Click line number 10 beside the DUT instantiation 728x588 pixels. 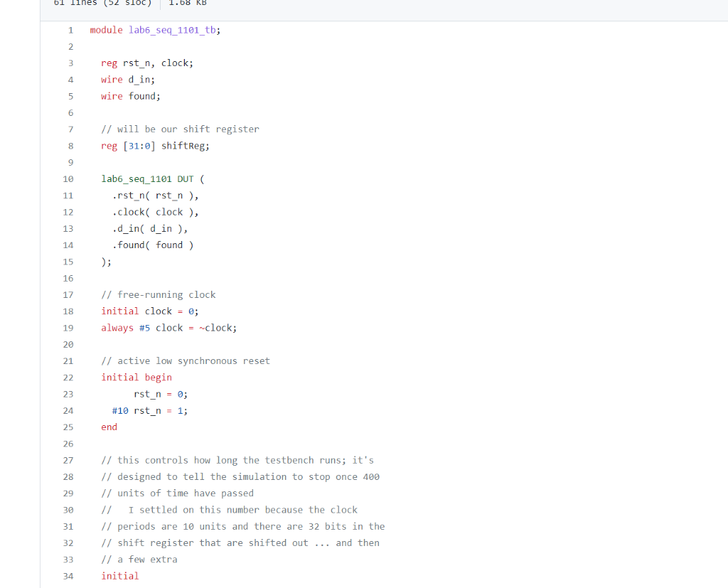(x=68, y=178)
